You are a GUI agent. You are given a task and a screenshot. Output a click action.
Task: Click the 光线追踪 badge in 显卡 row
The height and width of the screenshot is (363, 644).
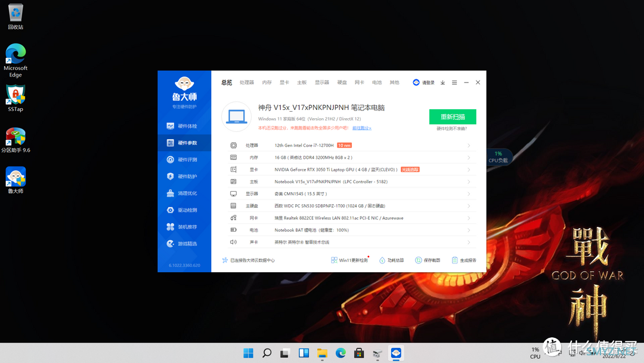[x=410, y=170]
